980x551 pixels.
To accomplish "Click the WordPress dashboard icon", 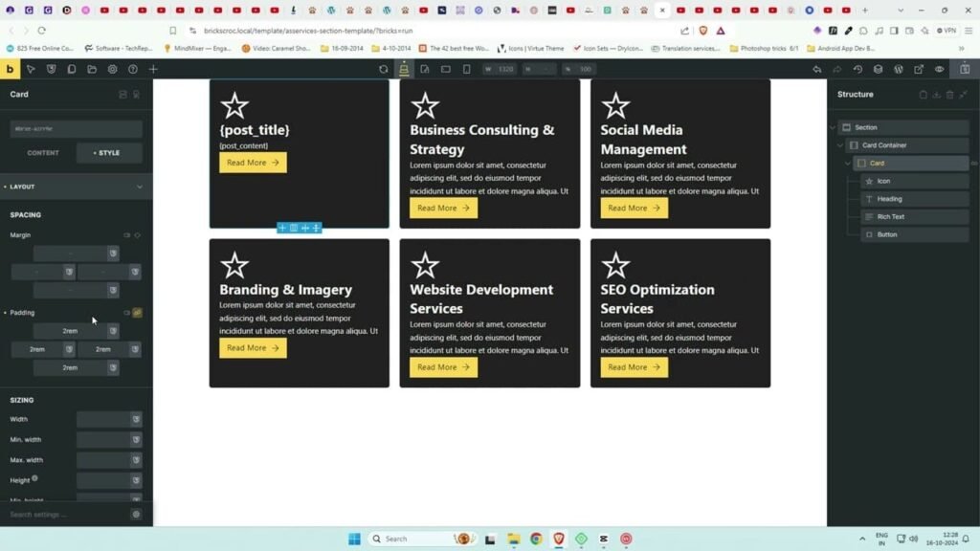I will (x=899, y=69).
